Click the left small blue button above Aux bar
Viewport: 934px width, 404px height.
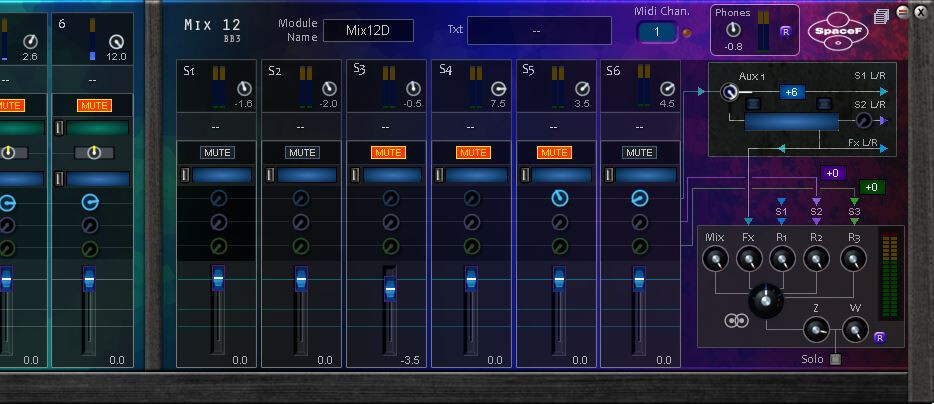coord(753,104)
